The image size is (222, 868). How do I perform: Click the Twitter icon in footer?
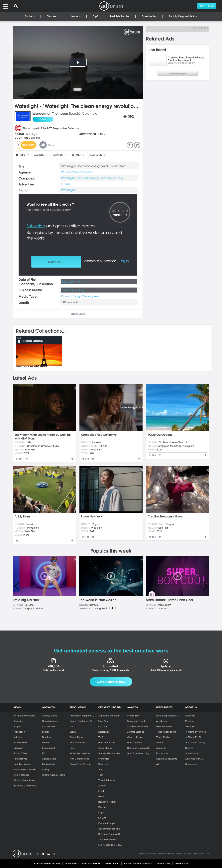pos(43,854)
